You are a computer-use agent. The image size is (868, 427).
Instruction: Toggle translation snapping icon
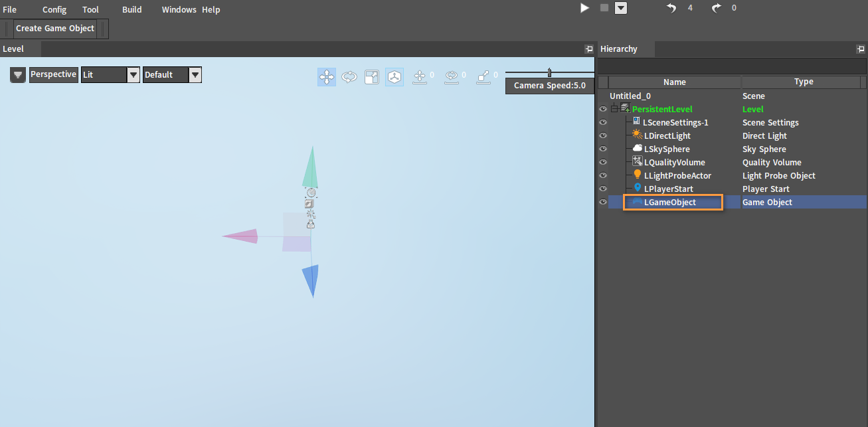click(420, 77)
